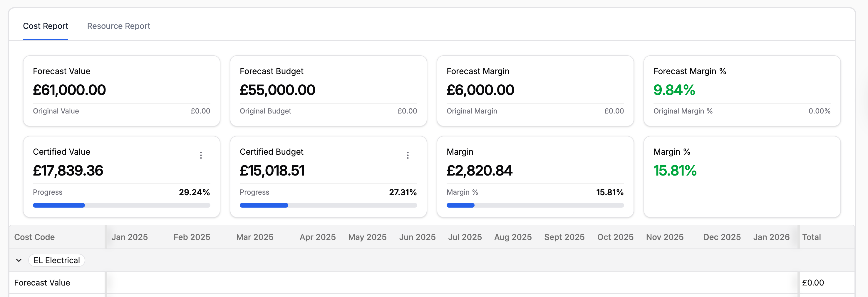Collapse the EL Electrical group chevron
The width and height of the screenshot is (868, 297).
(19, 260)
